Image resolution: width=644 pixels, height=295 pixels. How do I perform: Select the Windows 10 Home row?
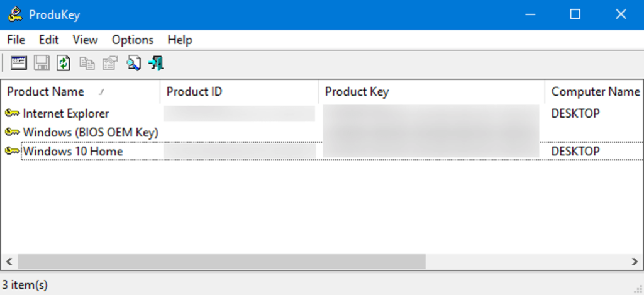(73, 152)
